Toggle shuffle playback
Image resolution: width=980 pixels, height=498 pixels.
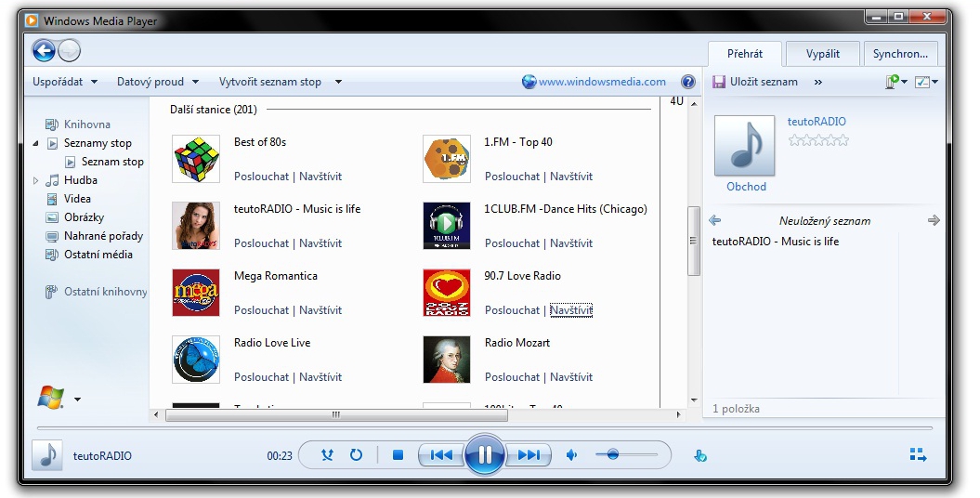[x=327, y=455]
